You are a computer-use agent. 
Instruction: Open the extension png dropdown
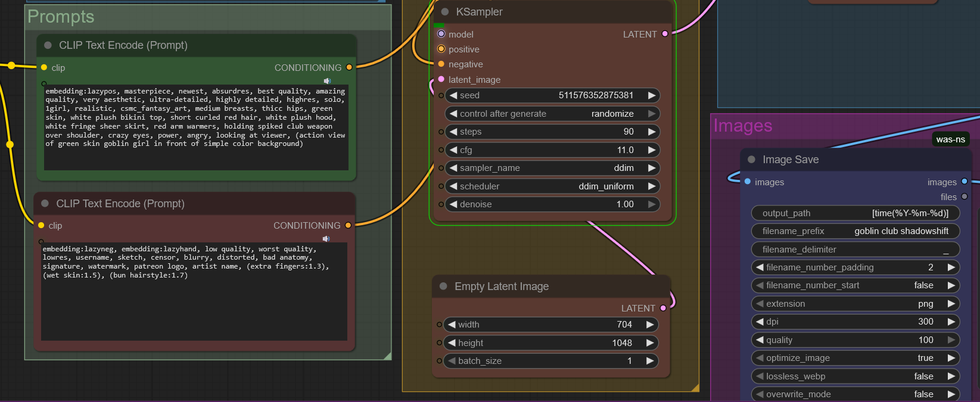tap(855, 304)
